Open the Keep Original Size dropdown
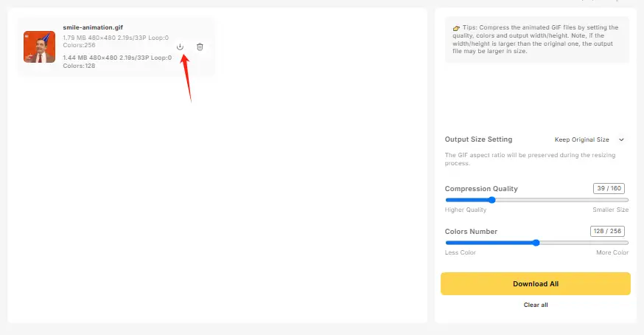 (589, 139)
